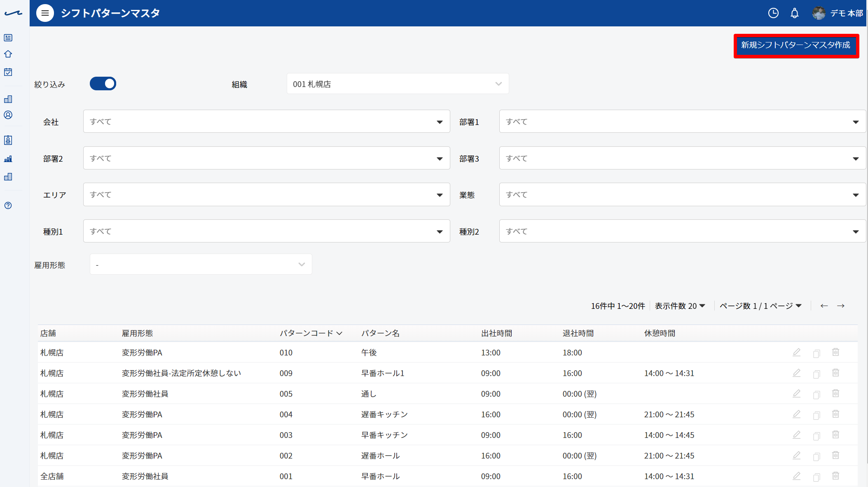Click the シフトパターンマスタ page title
Screen dimensions: 868x487
(x=110, y=13)
